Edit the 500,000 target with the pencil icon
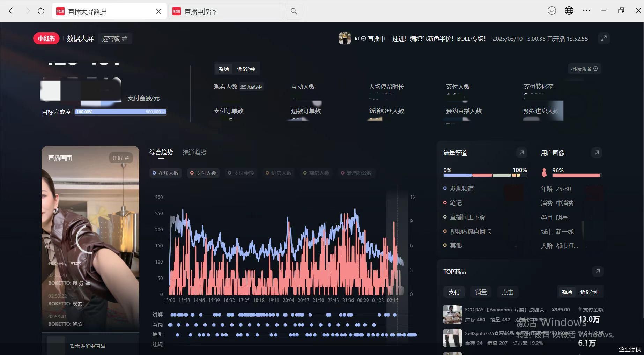644x355 pixels. [x=164, y=112]
